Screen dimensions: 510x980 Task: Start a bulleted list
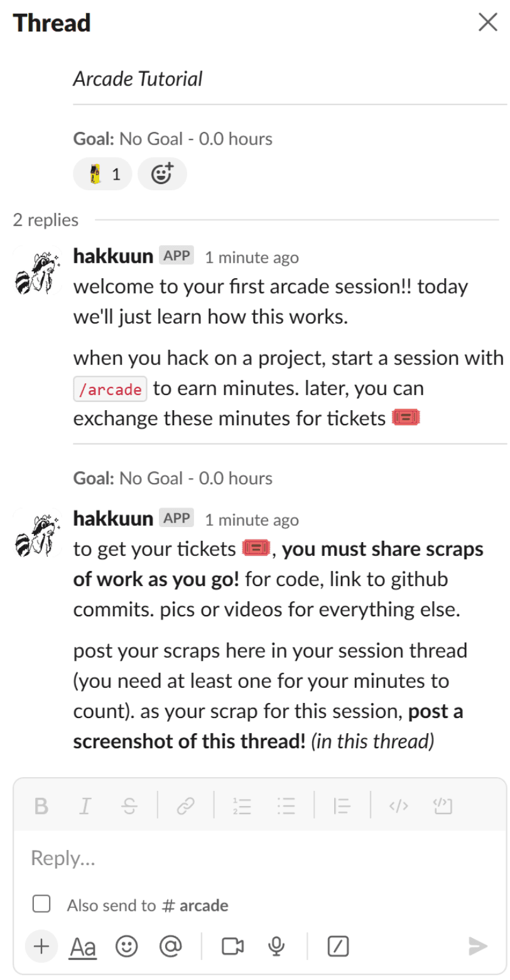tap(286, 805)
